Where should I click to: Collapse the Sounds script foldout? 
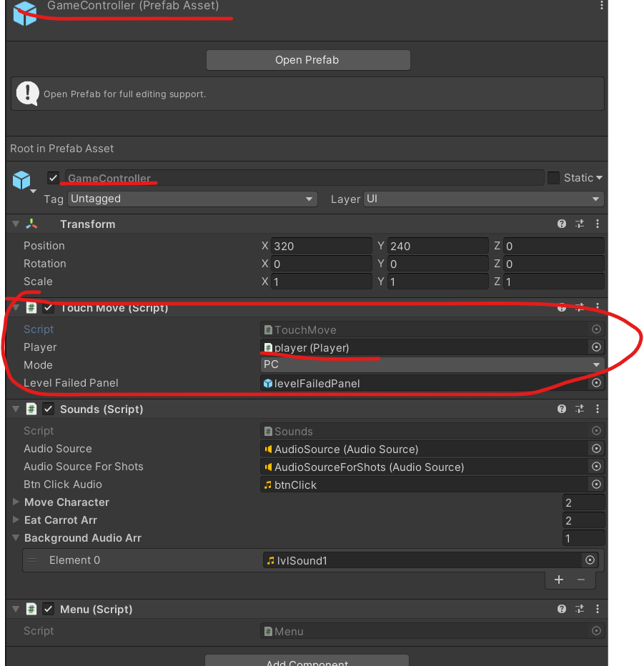click(x=16, y=409)
